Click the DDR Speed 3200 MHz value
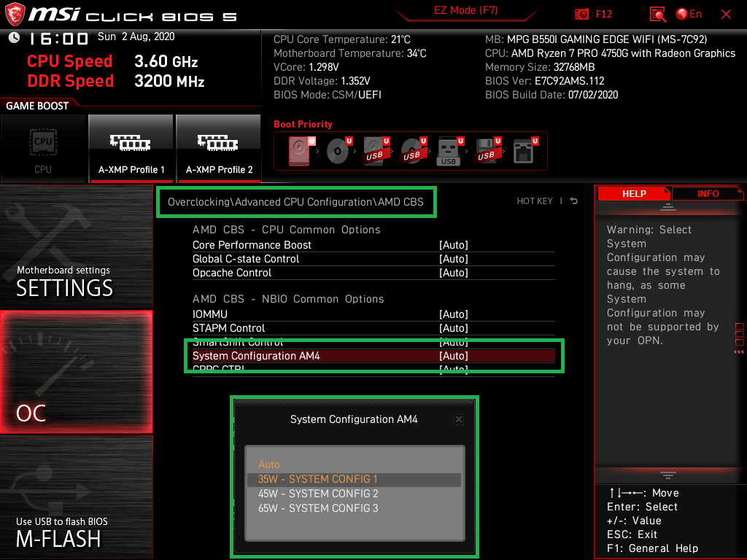The image size is (747, 560). pyautogui.click(x=169, y=81)
